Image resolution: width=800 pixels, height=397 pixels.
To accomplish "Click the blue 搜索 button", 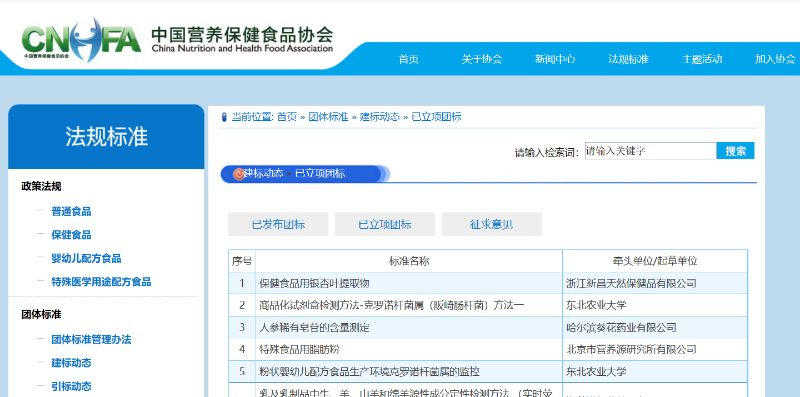I will (x=735, y=151).
